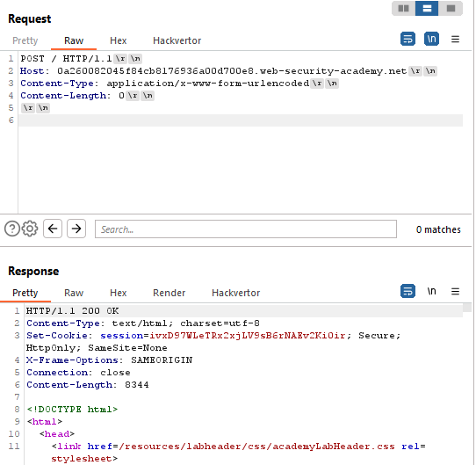476x465 pixels.
Task: Select the Render tab in Response
Action: (169, 293)
